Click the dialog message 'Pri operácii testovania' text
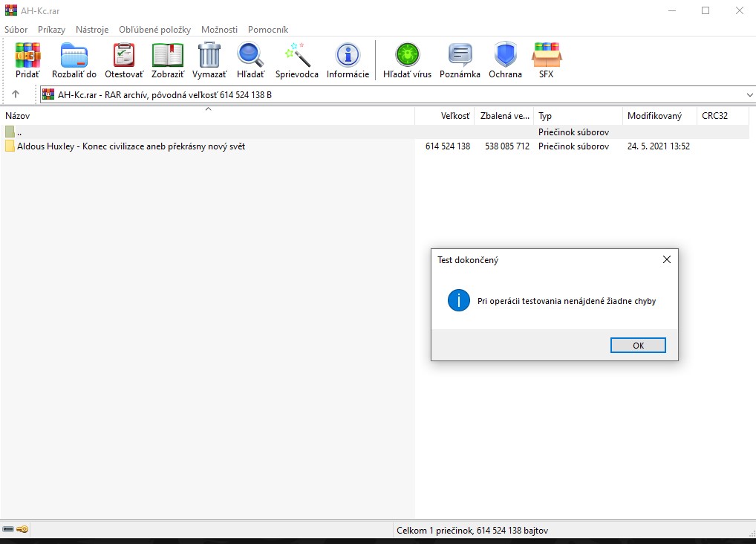This screenshot has width=756, height=544. [567, 301]
